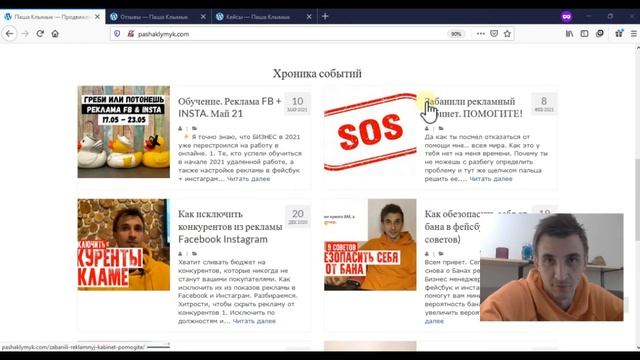
Task: Click the folder icon under конкурентов post
Action: click(x=194, y=253)
